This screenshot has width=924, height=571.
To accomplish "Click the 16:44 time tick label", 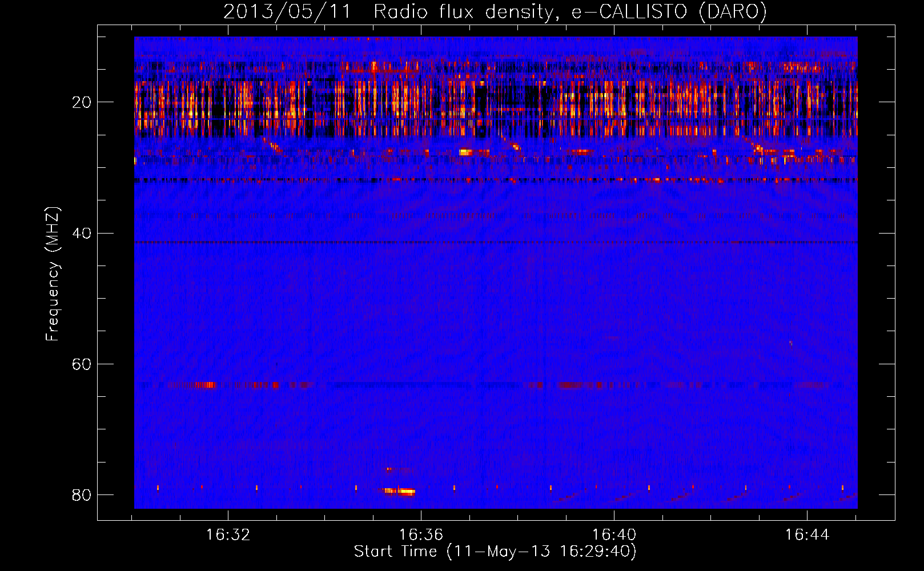I will click(807, 535).
